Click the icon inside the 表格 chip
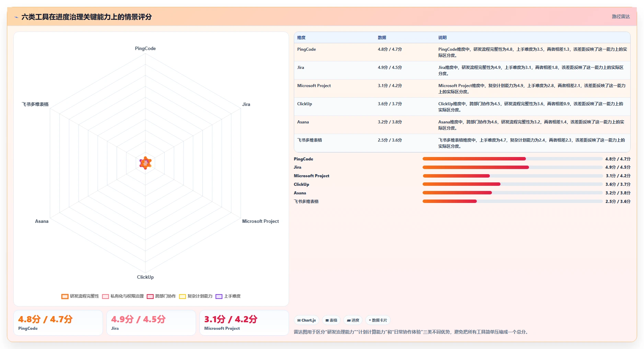Image resolution: width=644 pixels, height=349 pixels. [327, 320]
